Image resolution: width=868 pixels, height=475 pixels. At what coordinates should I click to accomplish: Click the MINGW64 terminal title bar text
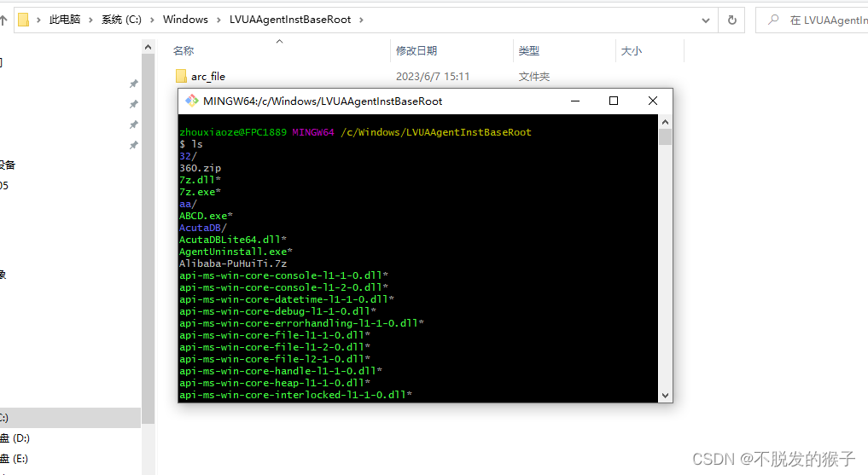323,101
